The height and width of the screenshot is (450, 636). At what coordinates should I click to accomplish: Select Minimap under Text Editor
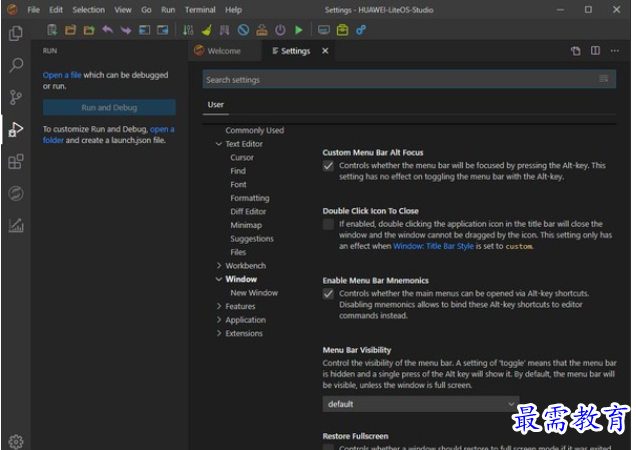(246, 225)
